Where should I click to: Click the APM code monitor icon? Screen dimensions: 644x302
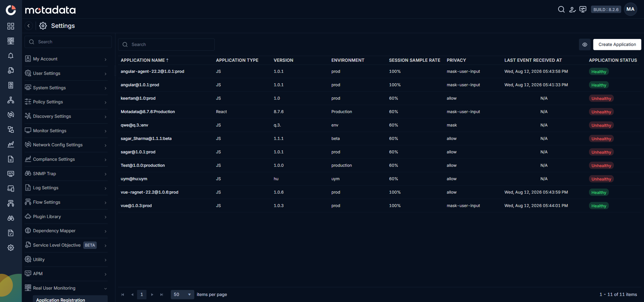pyautogui.click(x=28, y=273)
